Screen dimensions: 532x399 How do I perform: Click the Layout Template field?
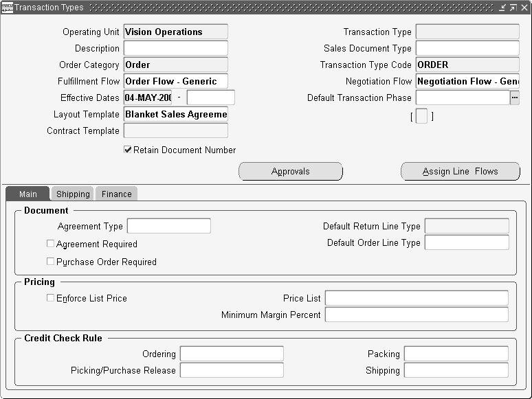[x=176, y=114]
